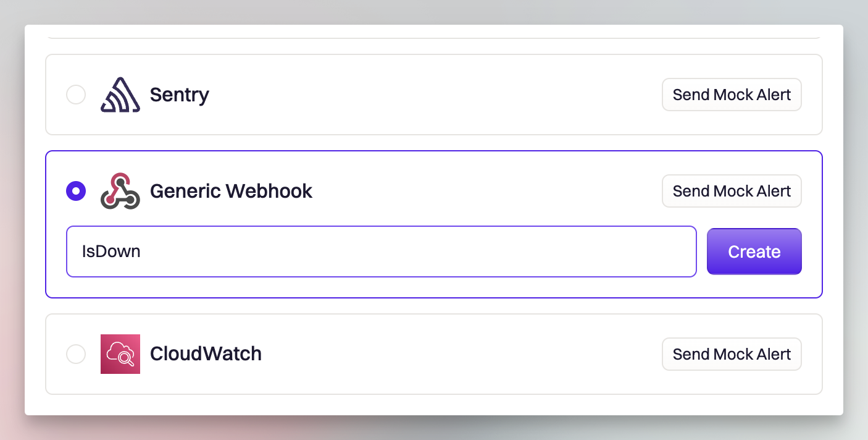Click the CloudWatch logo icon
Image resolution: width=868 pixels, height=440 pixels.
[120, 354]
